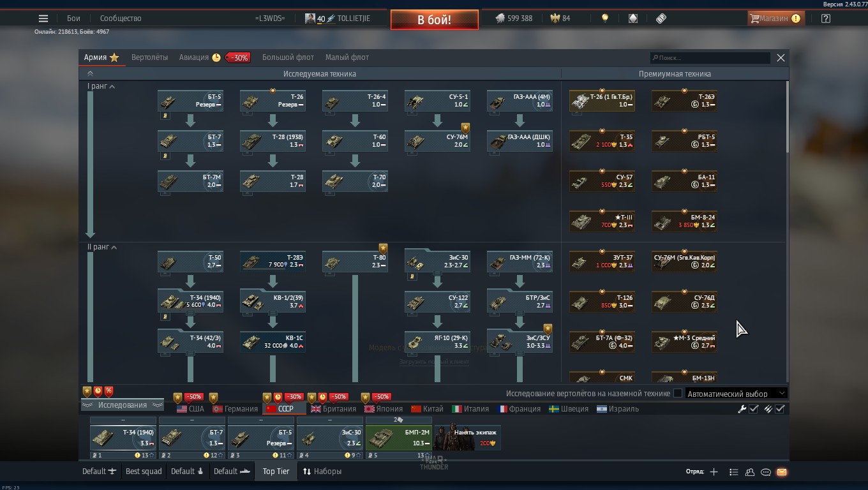Close the research tree window
The image size is (868, 490).
[781, 57]
